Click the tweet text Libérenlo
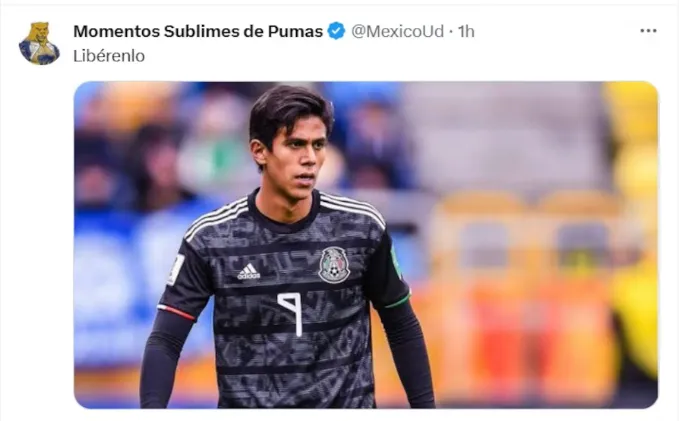Image resolution: width=679 pixels, height=421 pixels. click(109, 56)
